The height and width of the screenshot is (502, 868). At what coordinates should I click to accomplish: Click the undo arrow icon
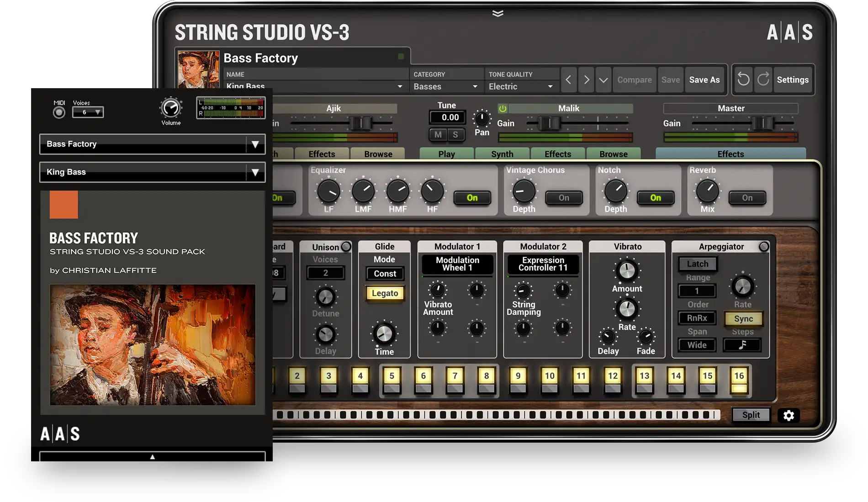[743, 79]
